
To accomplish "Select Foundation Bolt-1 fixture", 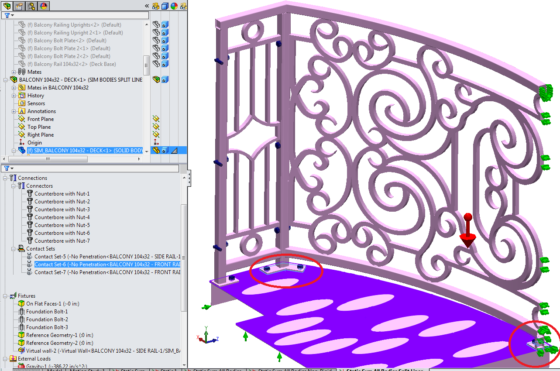I will tap(47, 311).
